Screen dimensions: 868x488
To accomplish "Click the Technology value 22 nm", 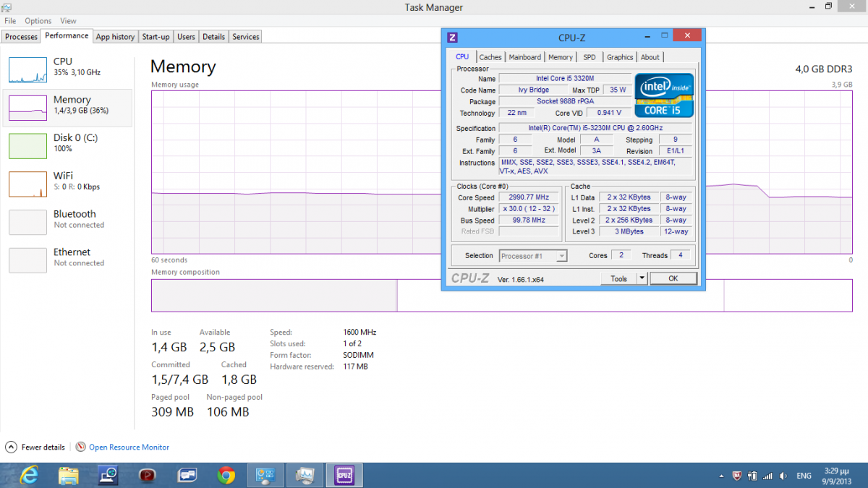I will [517, 113].
